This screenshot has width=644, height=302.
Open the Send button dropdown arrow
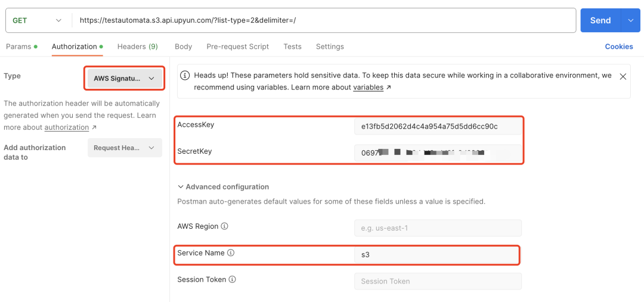click(x=631, y=20)
